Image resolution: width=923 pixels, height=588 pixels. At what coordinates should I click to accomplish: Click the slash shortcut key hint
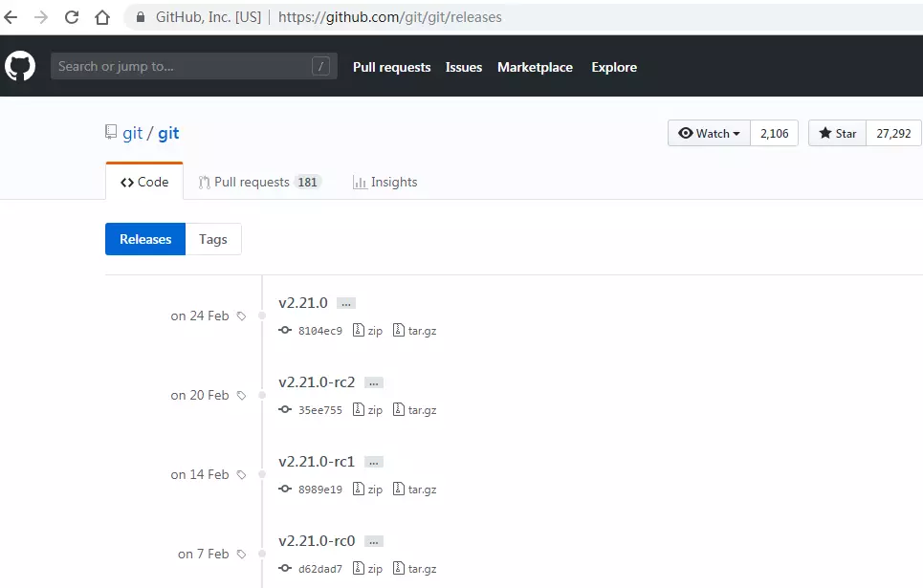[320, 67]
